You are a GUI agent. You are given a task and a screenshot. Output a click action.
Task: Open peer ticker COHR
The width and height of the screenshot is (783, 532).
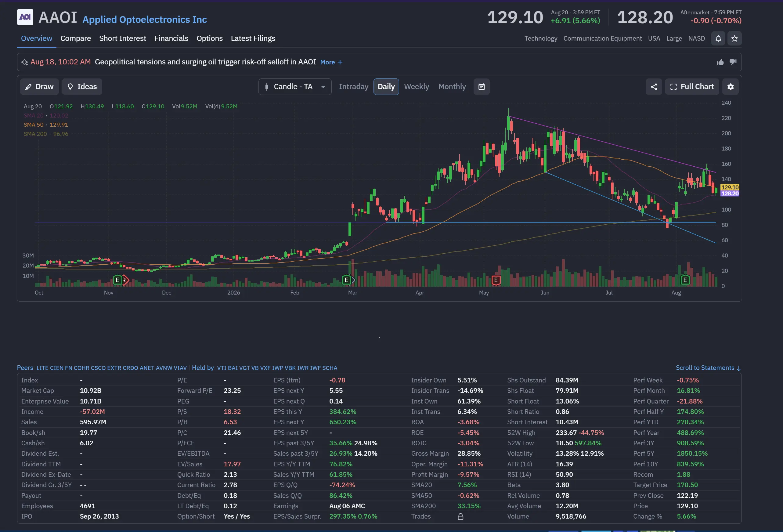(81, 368)
